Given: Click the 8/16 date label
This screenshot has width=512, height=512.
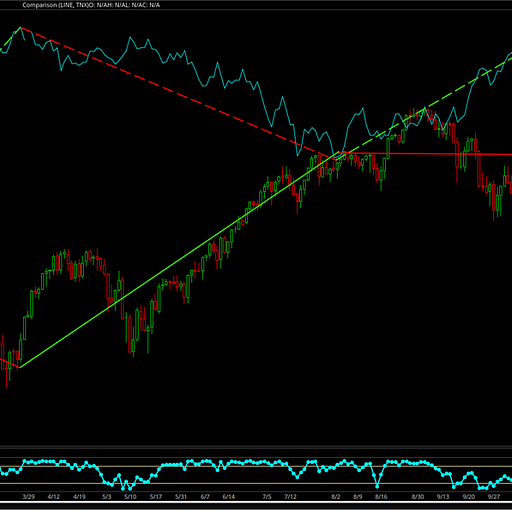Looking at the screenshot, I should (381, 497).
